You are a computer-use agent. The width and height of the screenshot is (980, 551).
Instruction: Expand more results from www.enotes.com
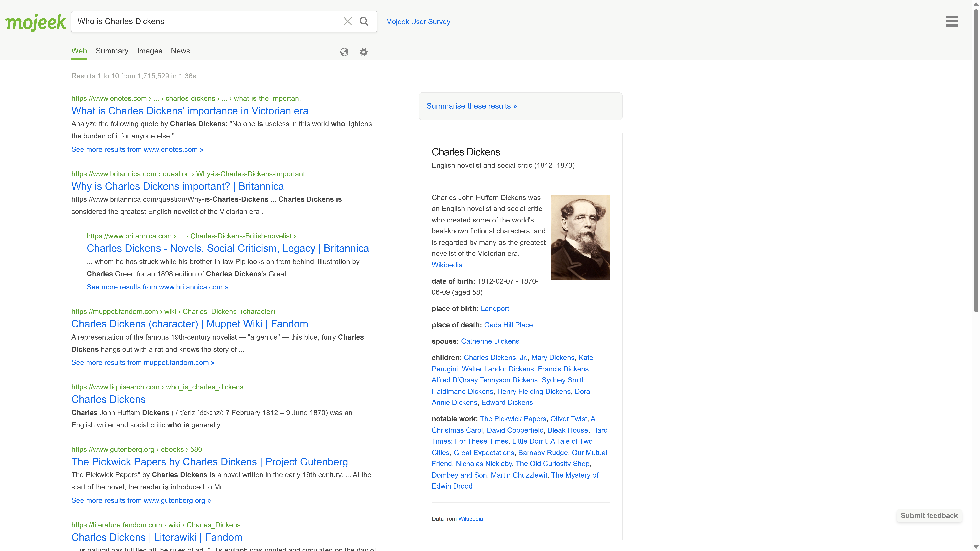pos(137,149)
